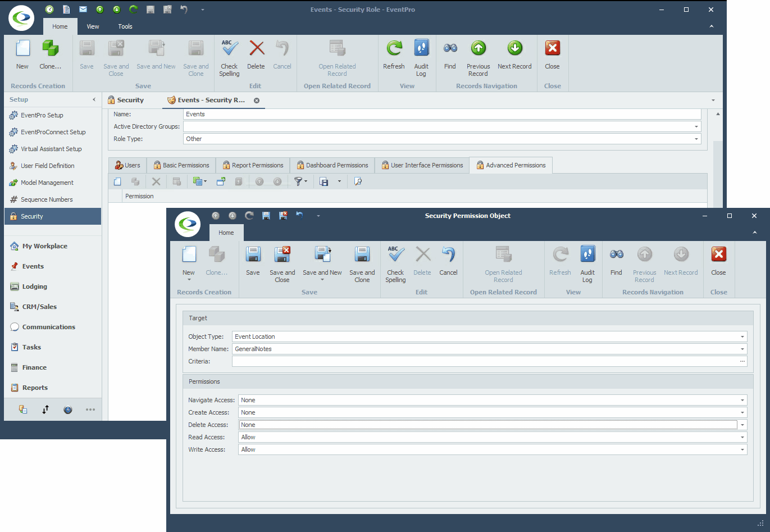This screenshot has width=770, height=532.
Task: Open Audit Log in Events main ribbon
Action: [x=421, y=58]
